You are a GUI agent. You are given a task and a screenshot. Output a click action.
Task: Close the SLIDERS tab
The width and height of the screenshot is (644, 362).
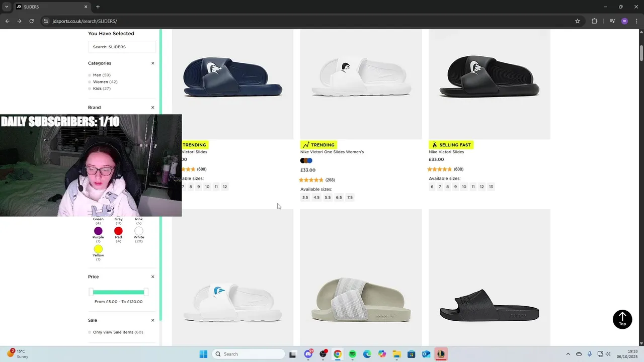point(86,7)
